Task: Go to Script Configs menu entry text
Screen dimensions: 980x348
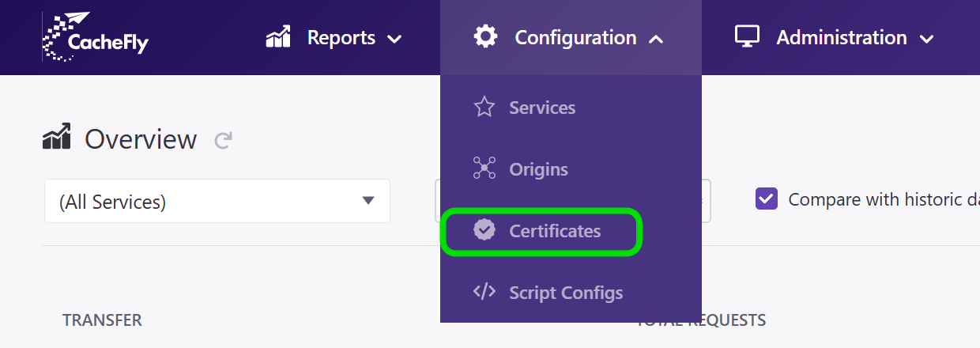Action: (566, 293)
